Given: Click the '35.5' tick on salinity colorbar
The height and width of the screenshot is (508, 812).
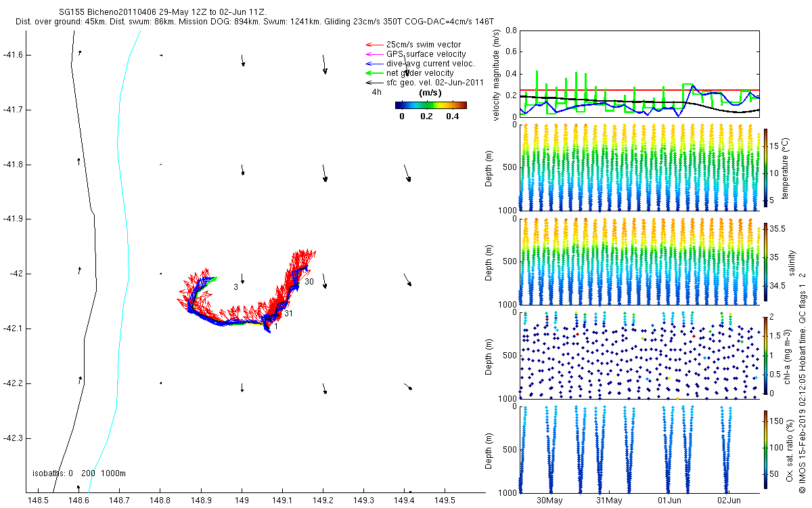Looking at the screenshot, I should (777, 230).
